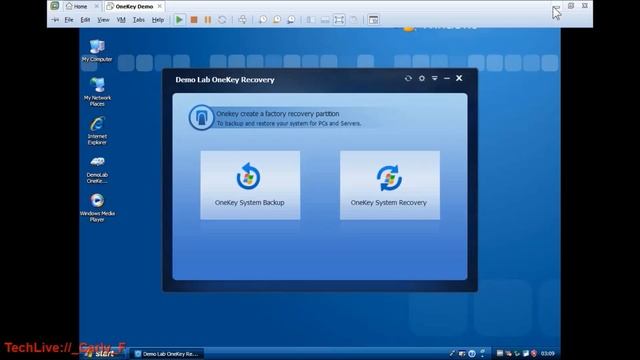Screen dimensions: 640x360
Task: Click the snapshot manager toolbar icon
Action: click(291, 20)
